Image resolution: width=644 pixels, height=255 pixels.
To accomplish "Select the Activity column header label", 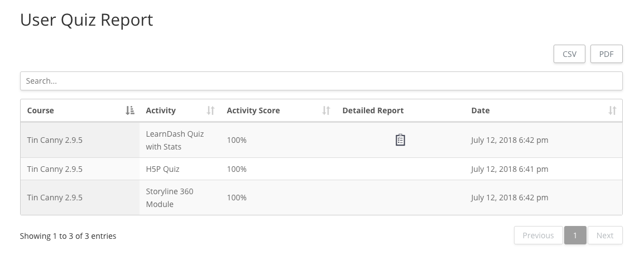I will (161, 110).
